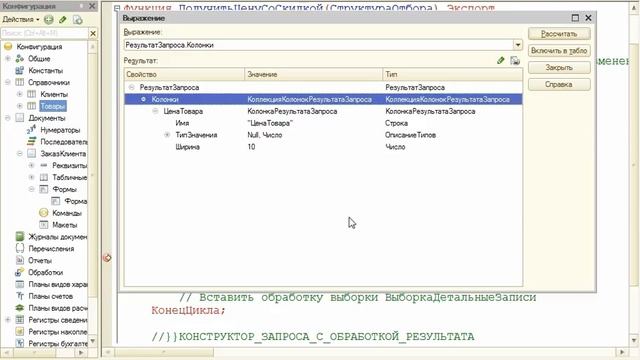Expand the Общие branch

(x=8, y=58)
